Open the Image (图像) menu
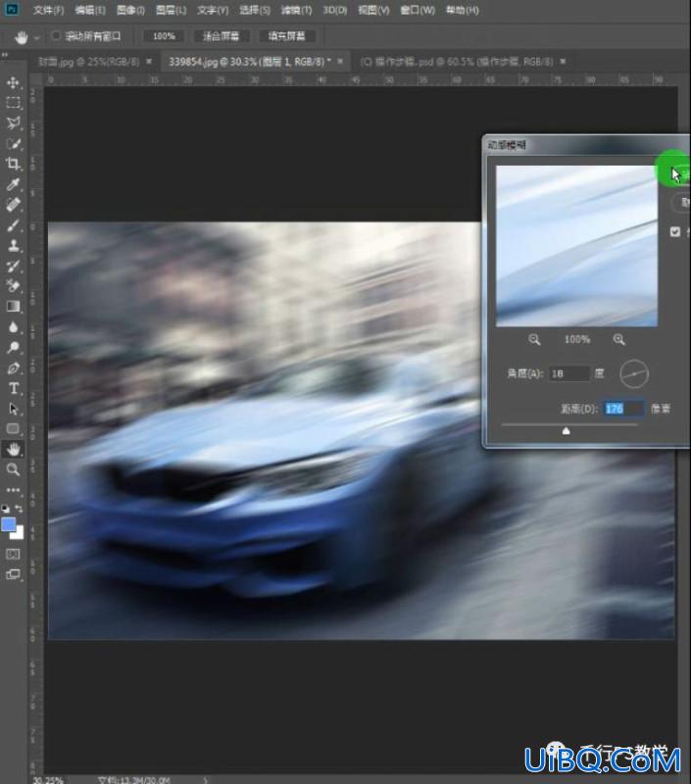The image size is (691, 784). coord(130,10)
